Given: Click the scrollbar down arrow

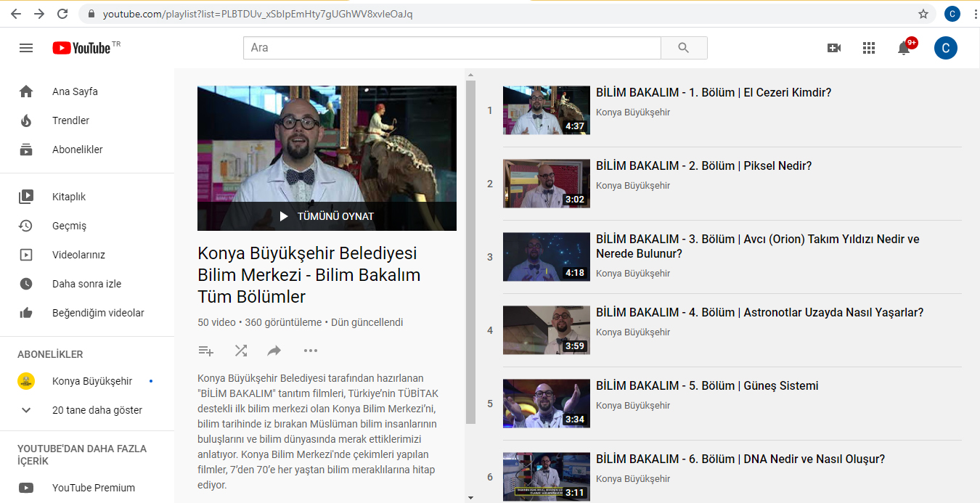Looking at the screenshot, I should (x=470, y=498).
